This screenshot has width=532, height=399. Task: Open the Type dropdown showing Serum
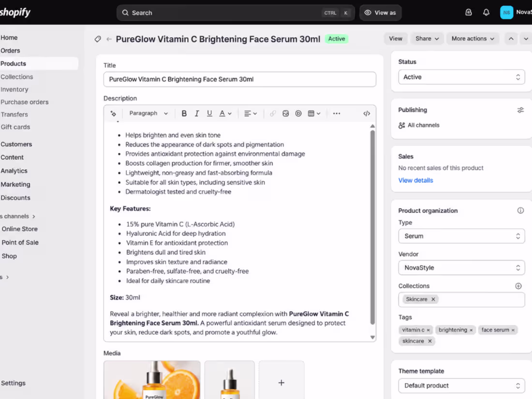[461, 236]
